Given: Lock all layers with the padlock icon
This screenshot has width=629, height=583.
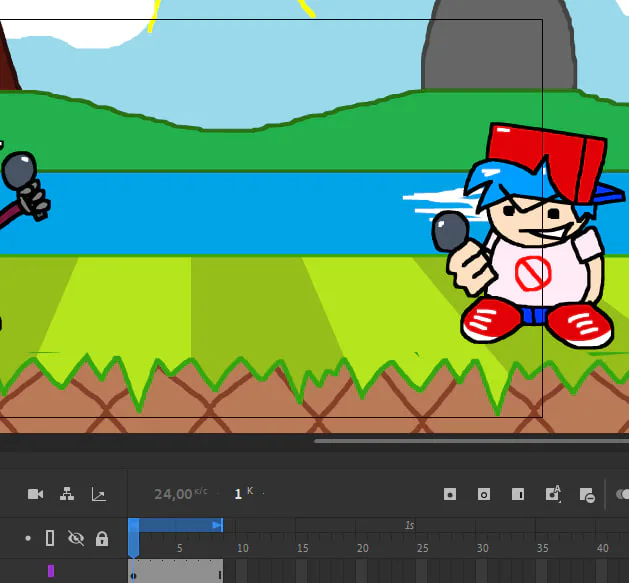Looking at the screenshot, I should [102, 538].
